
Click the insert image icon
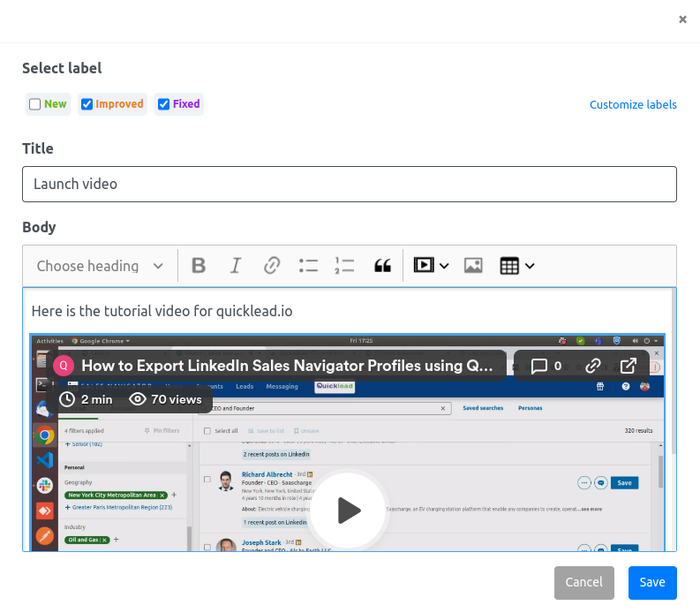(x=473, y=266)
